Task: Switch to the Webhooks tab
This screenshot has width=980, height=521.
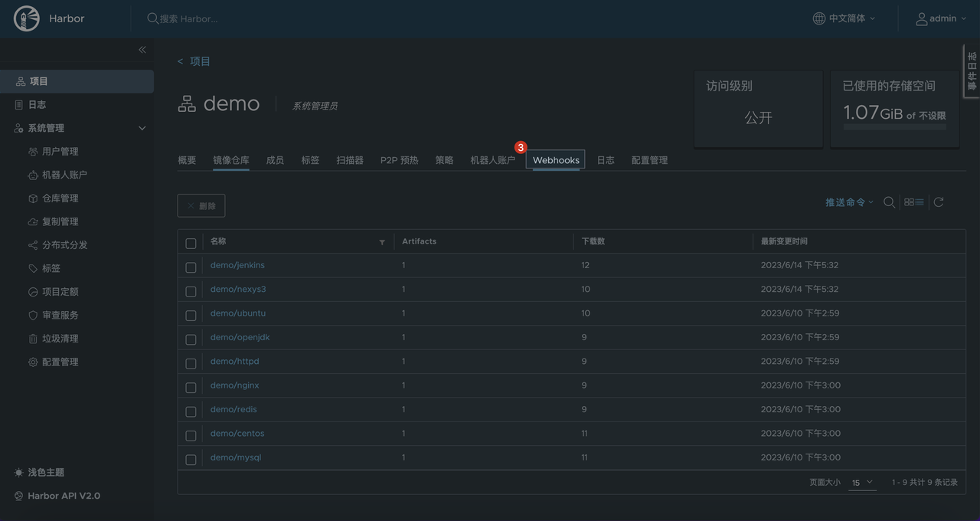Action: pos(556,160)
